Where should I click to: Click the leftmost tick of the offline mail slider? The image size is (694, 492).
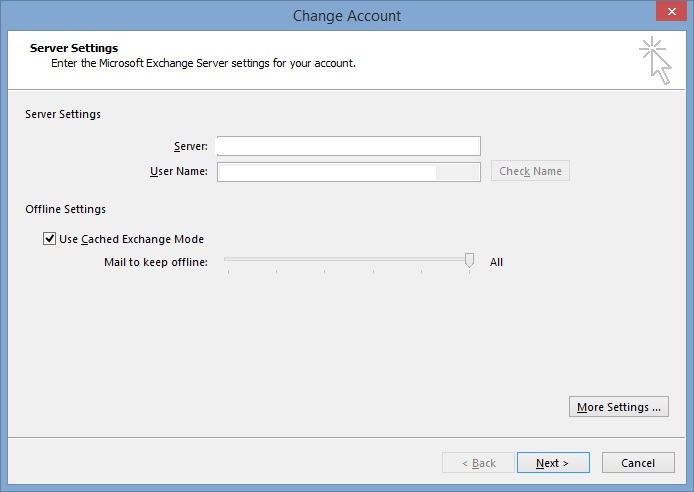(228, 268)
